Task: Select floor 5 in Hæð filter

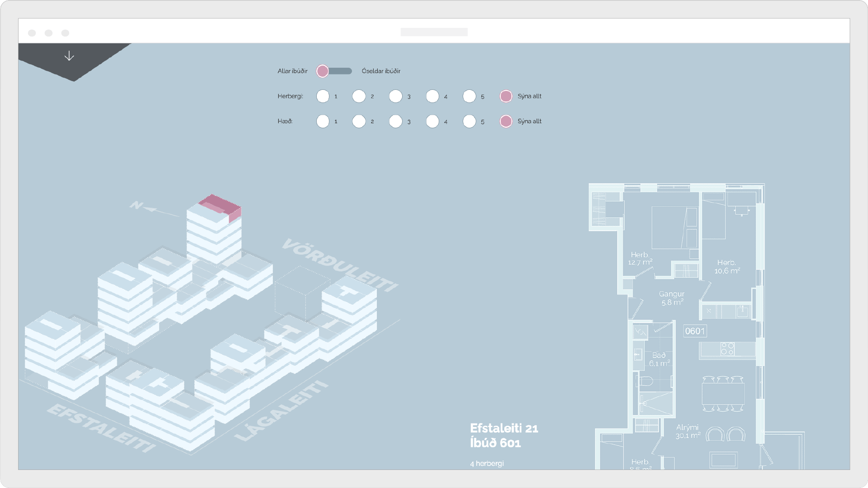Action: pyautogui.click(x=469, y=121)
